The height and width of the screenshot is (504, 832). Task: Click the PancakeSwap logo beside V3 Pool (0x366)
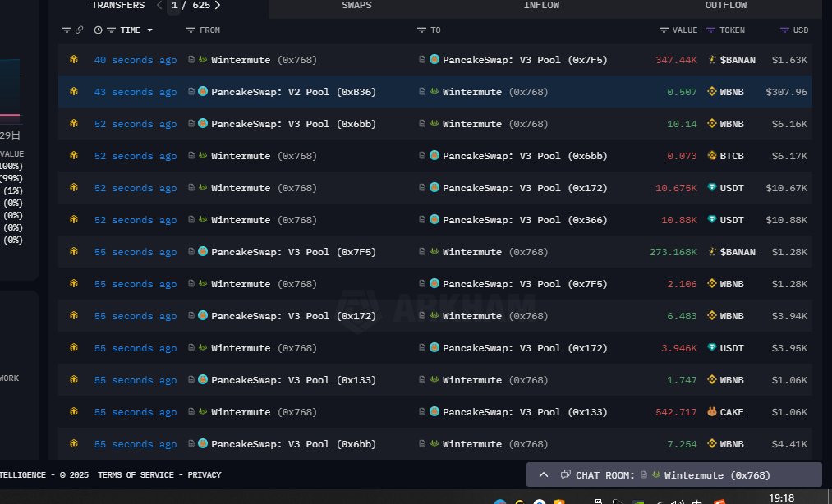[x=434, y=220]
